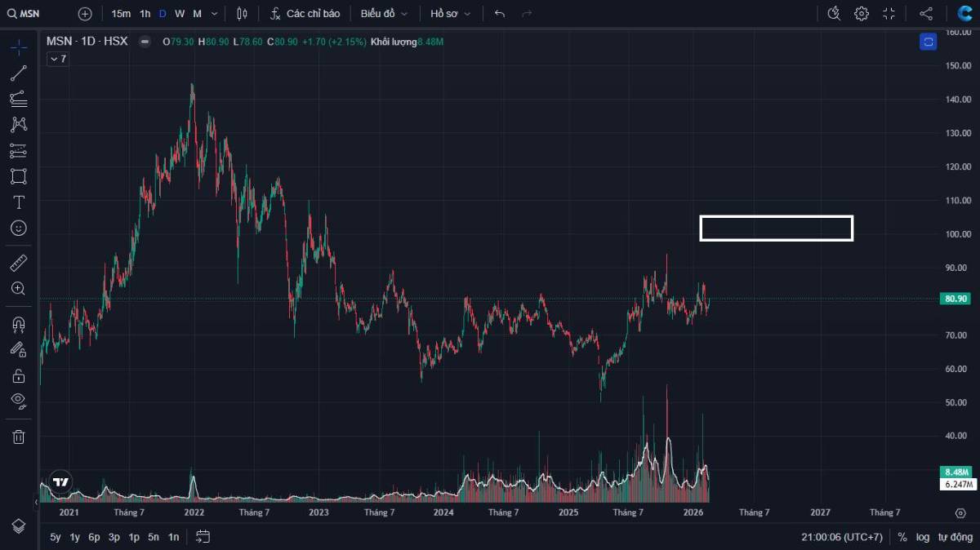The width and height of the screenshot is (980, 550).
Task: Select the text annotation tool
Action: [x=18, y=202]
